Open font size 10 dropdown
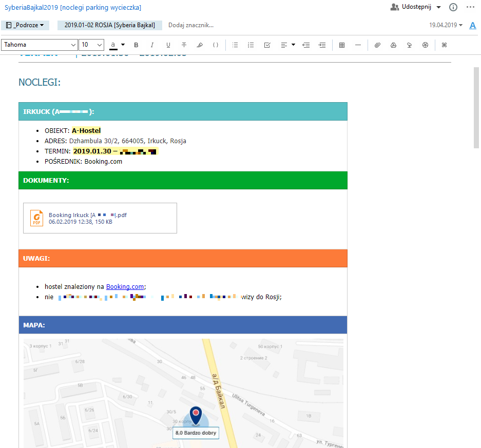The image size is (481, 448). point(91,45)
